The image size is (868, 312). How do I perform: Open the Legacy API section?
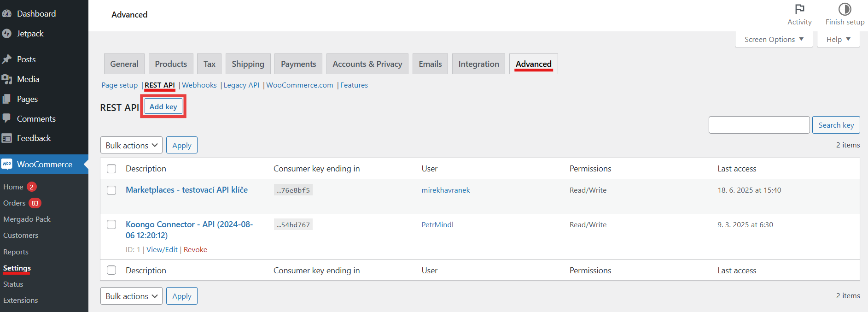241,85
